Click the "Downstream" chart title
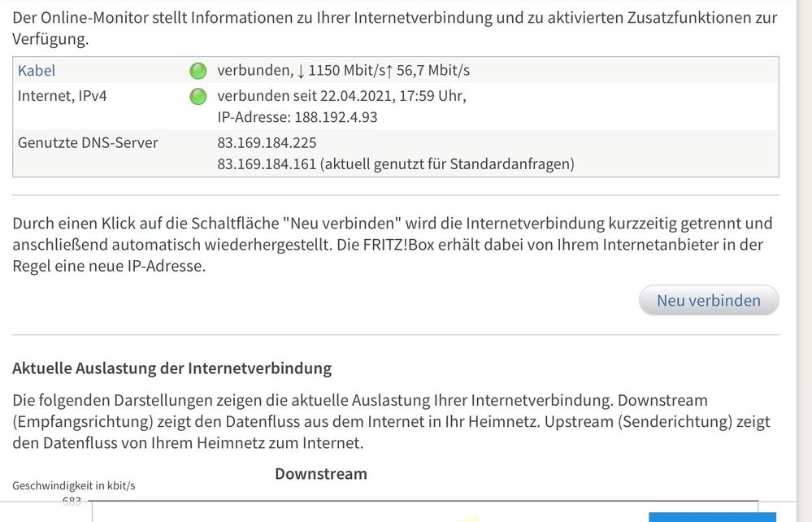The image size is (812, 522). coord(320,474)
